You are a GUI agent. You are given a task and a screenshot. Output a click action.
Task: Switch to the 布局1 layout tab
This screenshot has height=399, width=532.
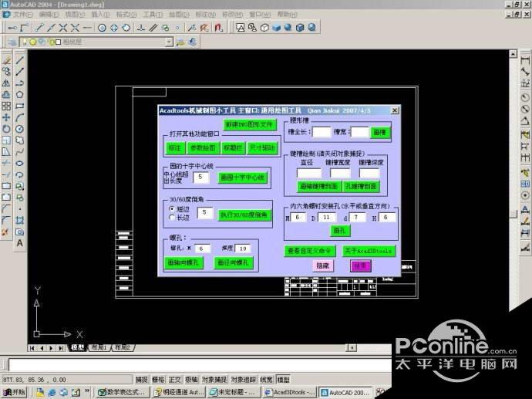pyautogui.click(x=99, y=347)
